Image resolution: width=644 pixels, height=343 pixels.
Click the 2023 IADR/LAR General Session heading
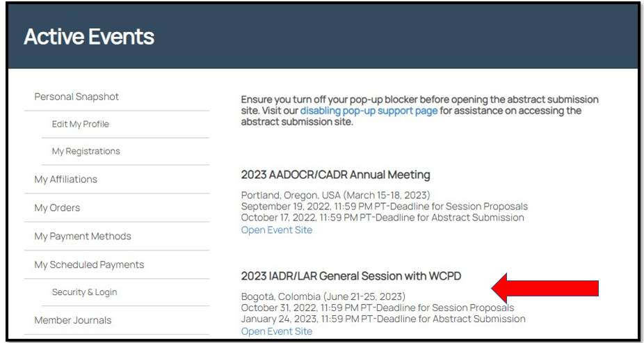351,276
